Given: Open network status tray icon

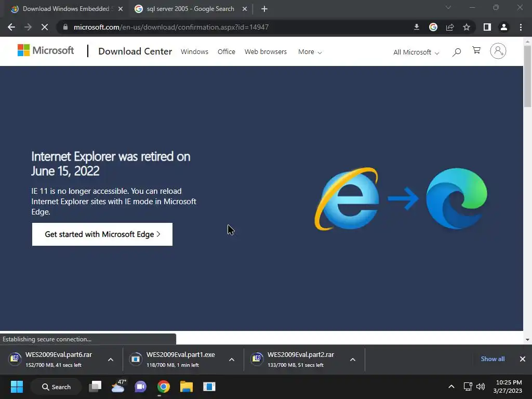Looking at the screenshot, I should pyautogui.click(x=468, y=387).
